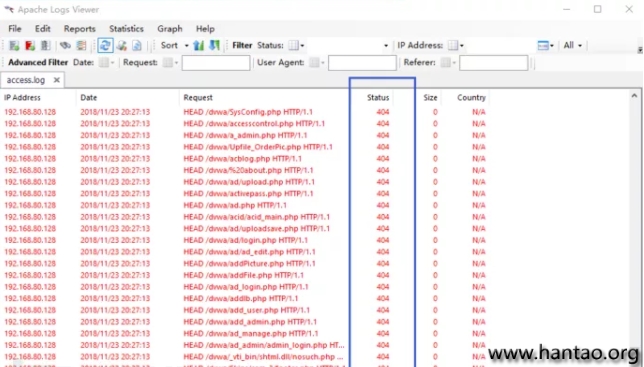The width and height of the screenshot is (644, 367).
Task: Select the accesscontrol.php request row
Action: pyautogui.click(x=245, y=124)
